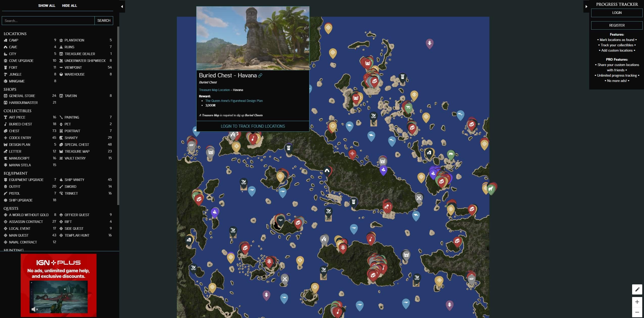Click the REGISTER button
Screen dimensions: 644x318
pos(617,25)
